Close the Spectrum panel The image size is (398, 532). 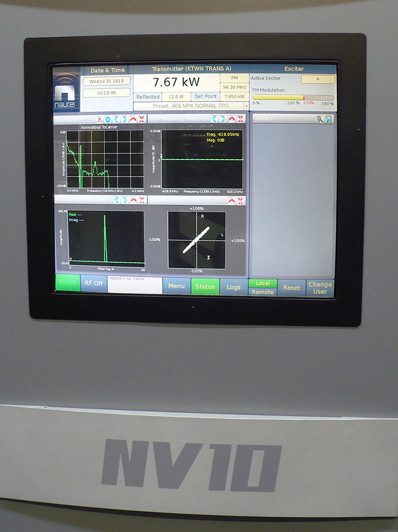(141, 119)
